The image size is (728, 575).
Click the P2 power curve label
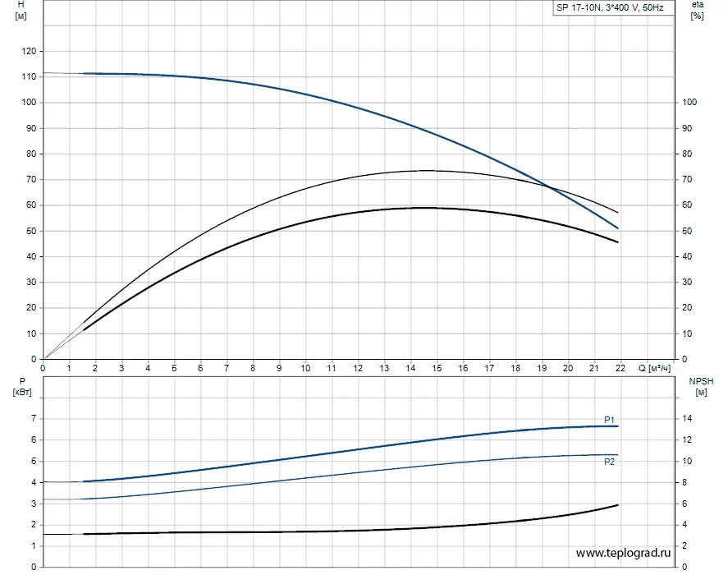point(609,462)
